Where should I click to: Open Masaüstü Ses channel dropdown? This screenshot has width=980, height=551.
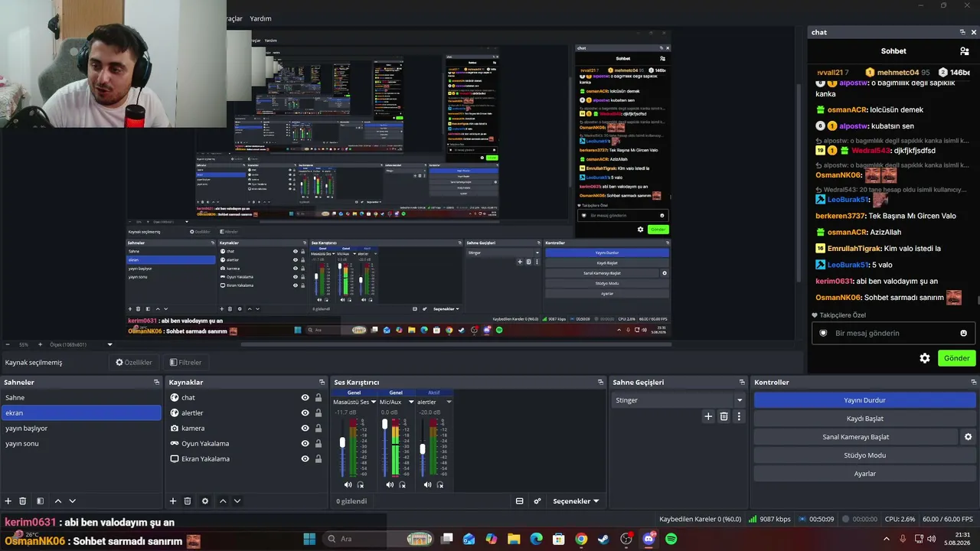(374, 402)
